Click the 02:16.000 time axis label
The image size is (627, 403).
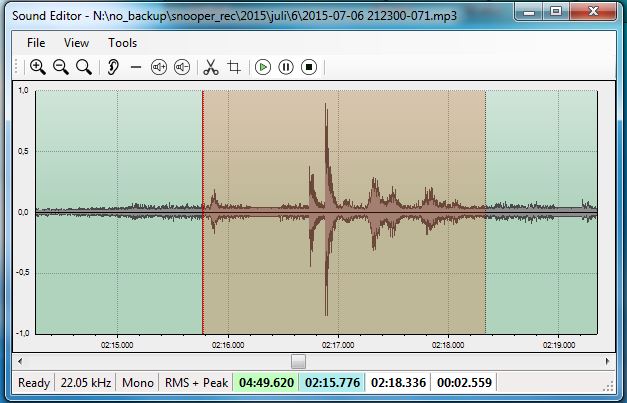click(228, 345)
